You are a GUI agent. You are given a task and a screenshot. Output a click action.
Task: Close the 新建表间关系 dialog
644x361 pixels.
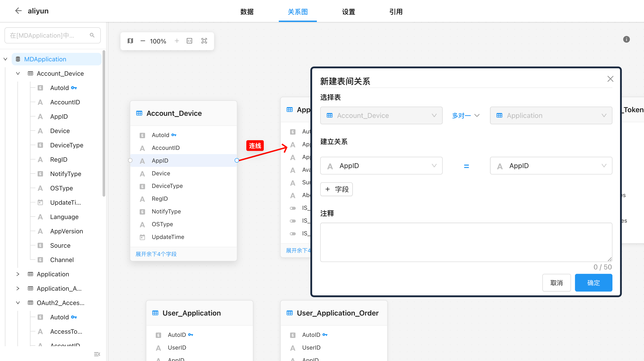click(x=610, y=79)
